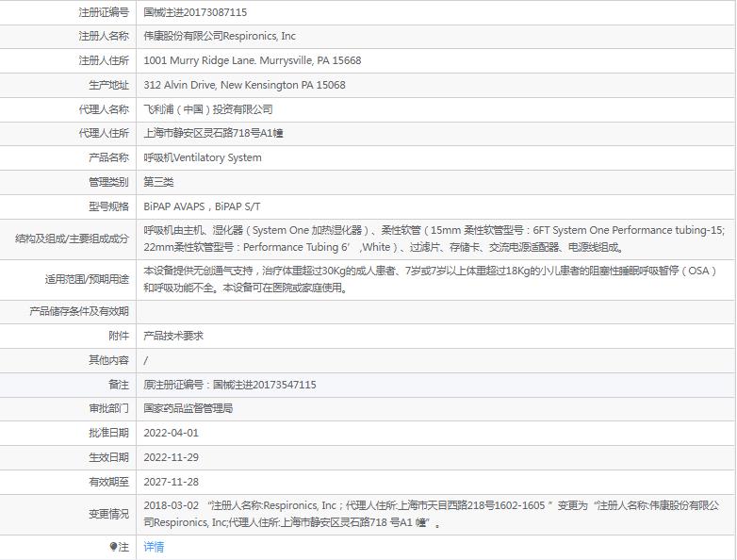The image size is (737, 560).
Task: Click the 注册证编号 label
Action: [x=104, y=12]
